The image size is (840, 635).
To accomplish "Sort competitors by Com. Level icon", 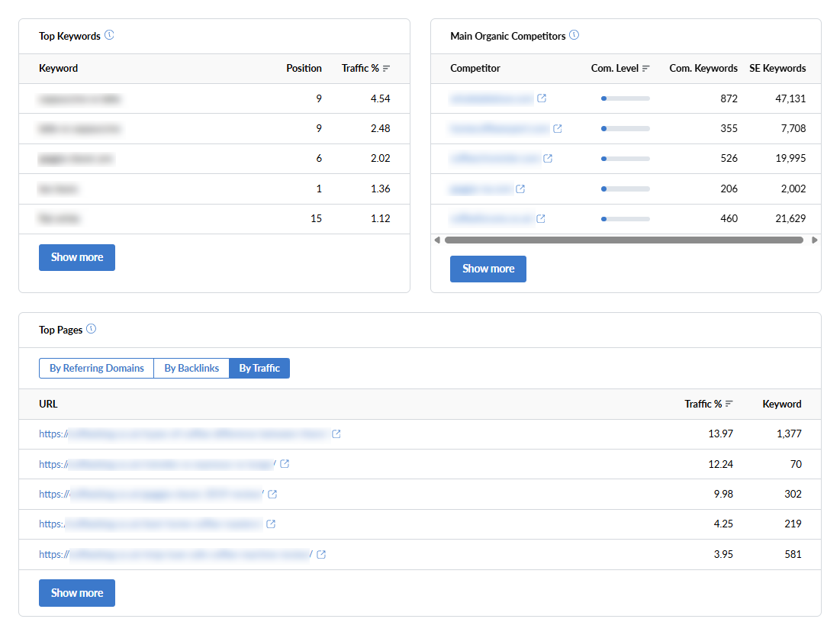I will tap(646, 69).
